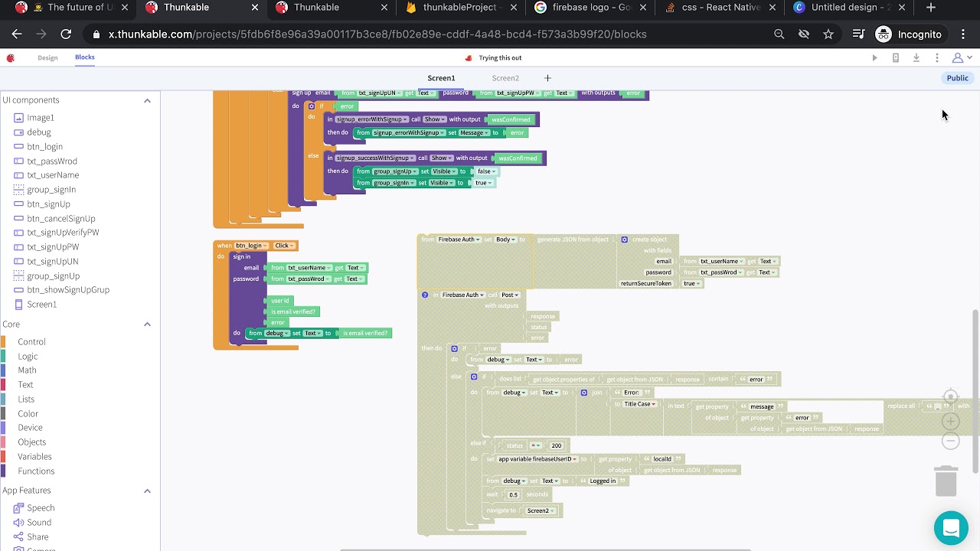Click the address bar URL
The height and width of the screenshot is (551, 980).
coord(377,34)
